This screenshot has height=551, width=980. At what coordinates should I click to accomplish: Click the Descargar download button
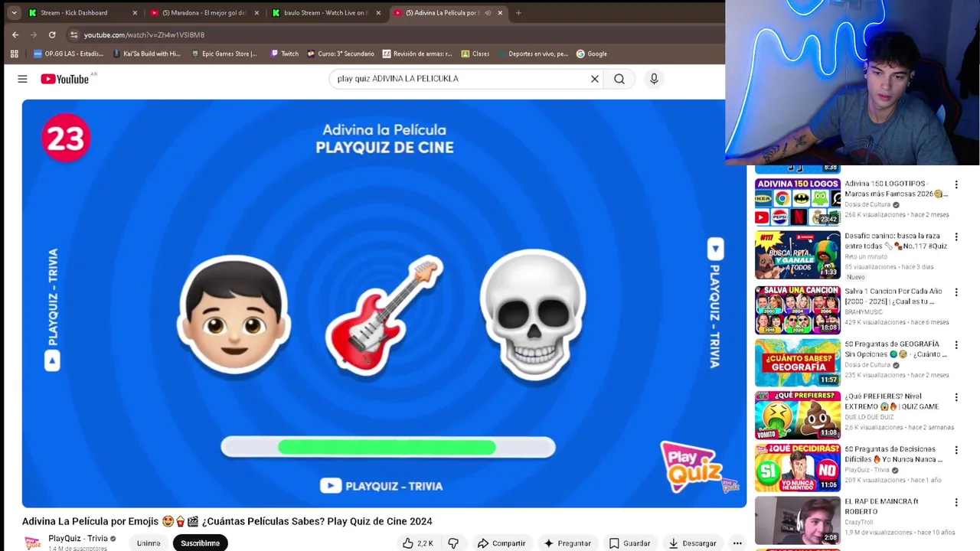(x=692, y=543)
